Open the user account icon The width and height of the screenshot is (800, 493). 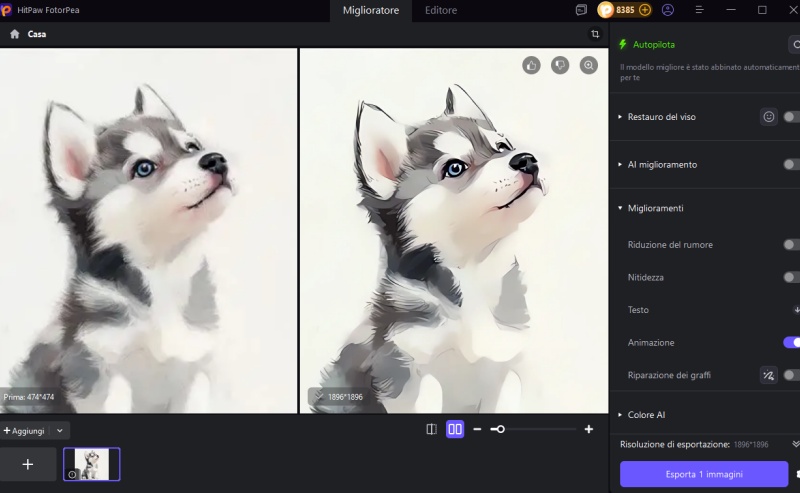coord(668,10)
